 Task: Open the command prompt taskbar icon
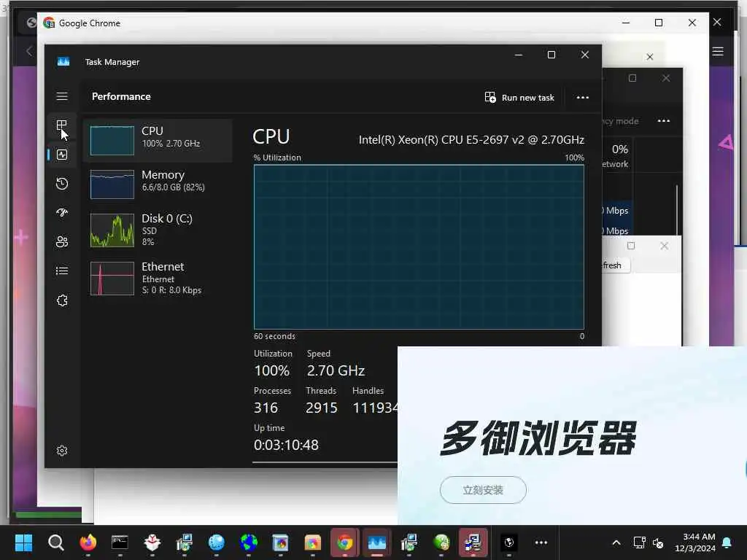click(120, 542)
